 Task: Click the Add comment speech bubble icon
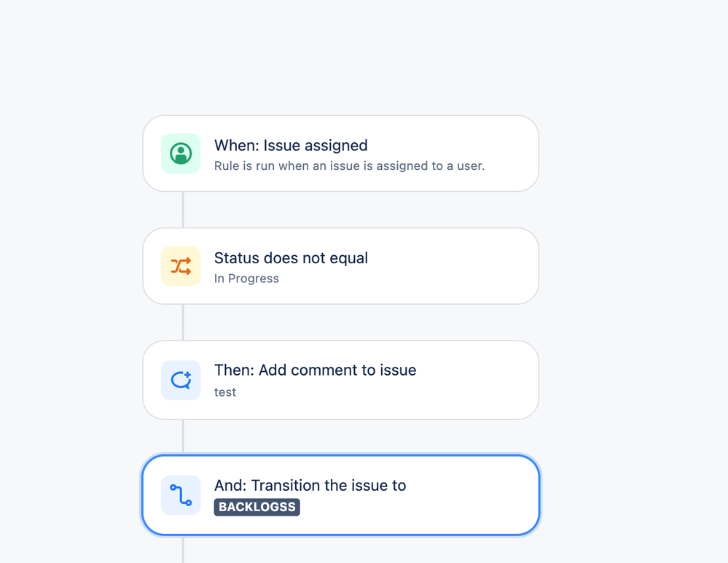tap(181, 380)
